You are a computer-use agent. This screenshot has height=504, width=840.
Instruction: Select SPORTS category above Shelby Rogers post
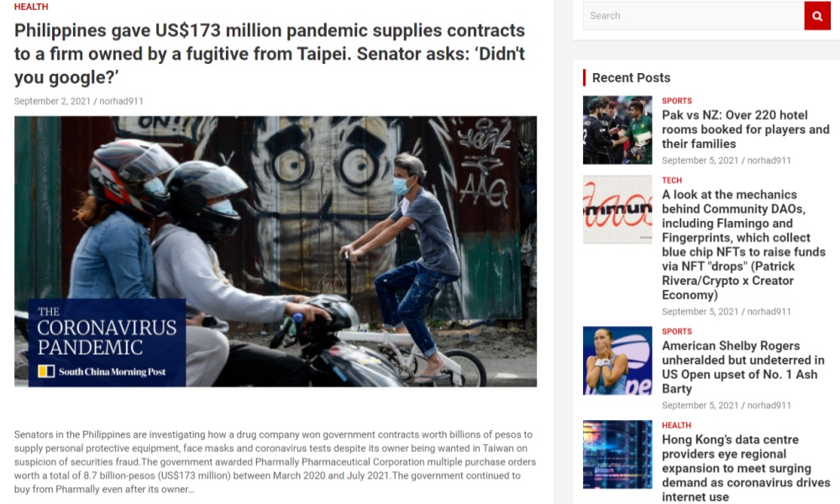click(676, 332)
